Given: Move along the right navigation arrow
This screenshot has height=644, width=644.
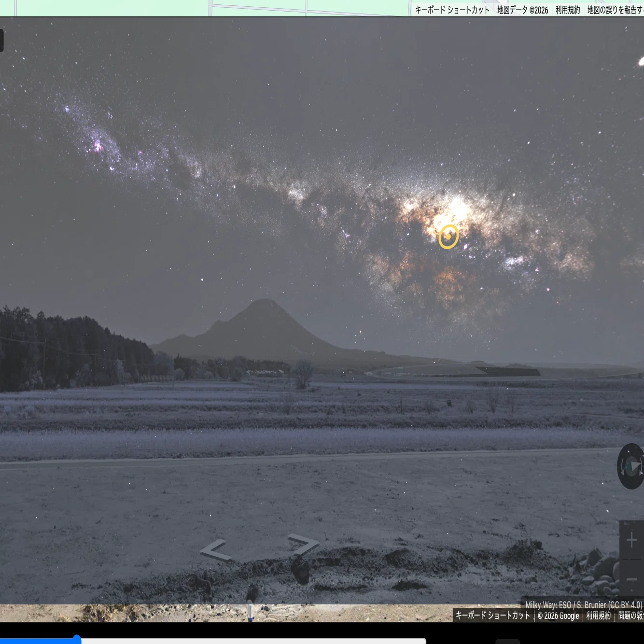Looking at the screenshot, I should tap(303, 544).
